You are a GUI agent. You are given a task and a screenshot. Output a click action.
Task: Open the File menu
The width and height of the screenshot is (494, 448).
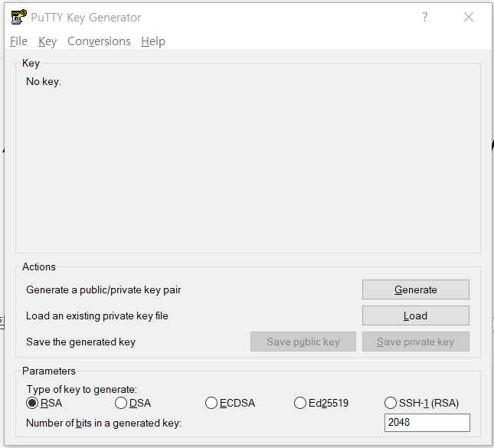coord(18,41)
